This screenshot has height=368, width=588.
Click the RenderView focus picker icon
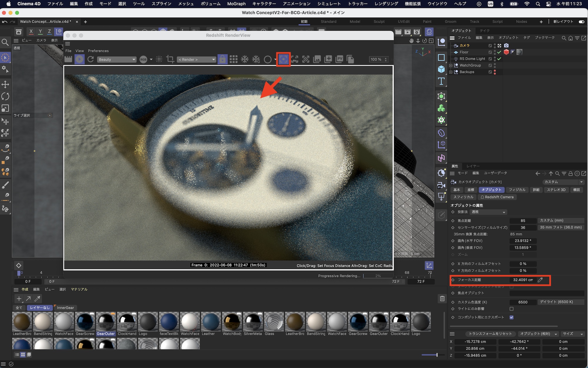pyautogui.click(x=283, y=59)
